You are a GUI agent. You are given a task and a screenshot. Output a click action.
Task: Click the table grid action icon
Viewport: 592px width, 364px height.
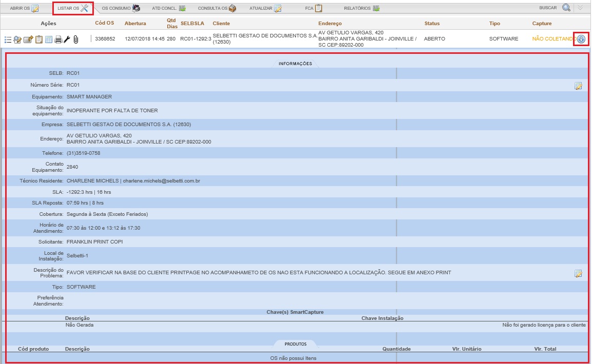[x=49, y=39]
